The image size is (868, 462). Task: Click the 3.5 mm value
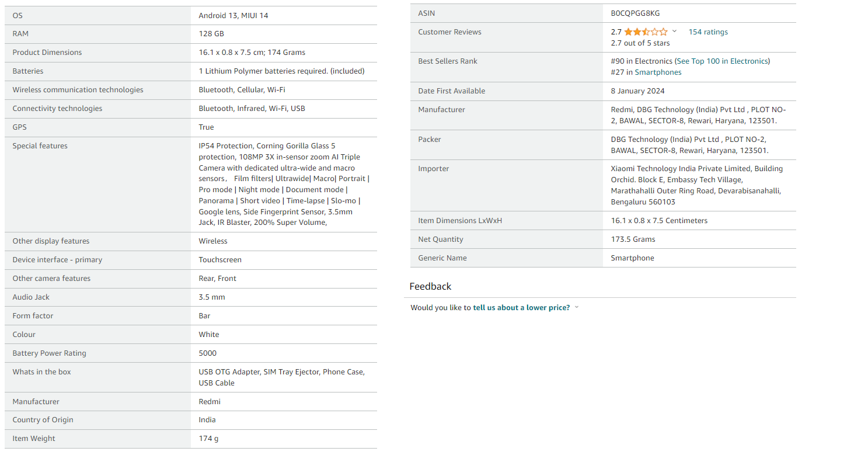click(x=212, y=297)
